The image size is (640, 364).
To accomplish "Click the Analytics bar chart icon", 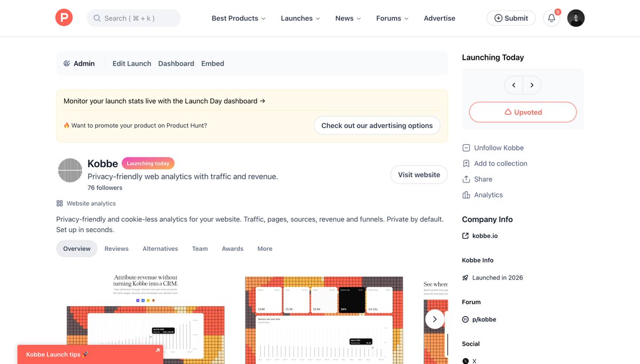I will click(466, 195).
